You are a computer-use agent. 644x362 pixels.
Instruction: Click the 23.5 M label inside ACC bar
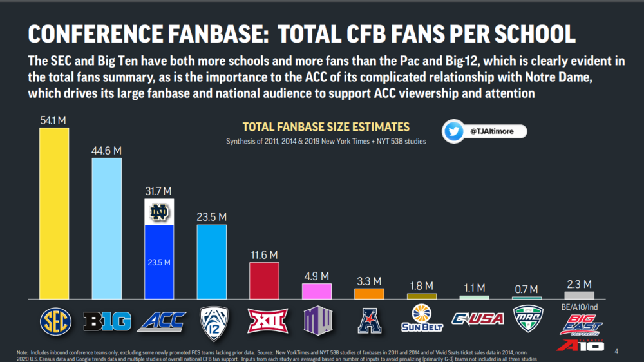pyautogui.click(x=158, y=262)
